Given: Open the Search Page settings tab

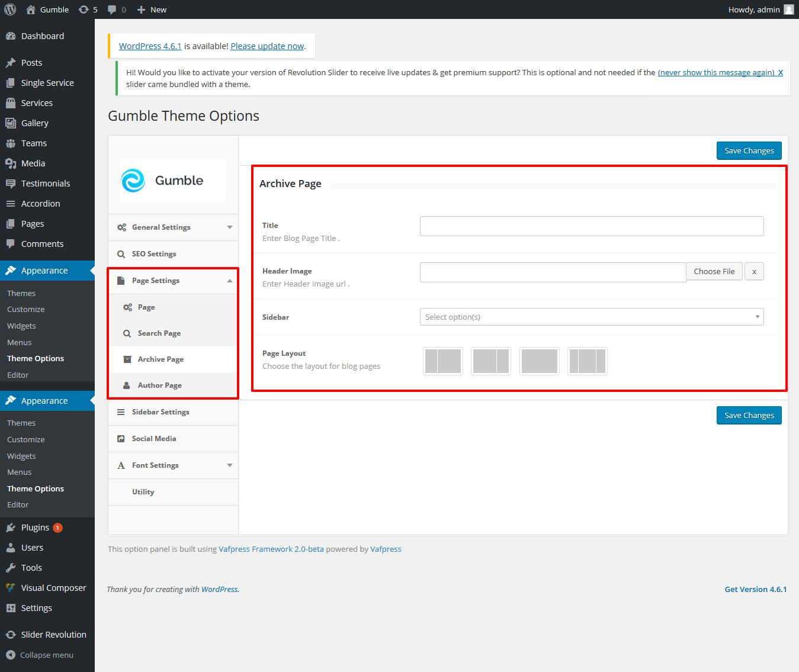Looking at the screenshot, I should tap(159, 333).
